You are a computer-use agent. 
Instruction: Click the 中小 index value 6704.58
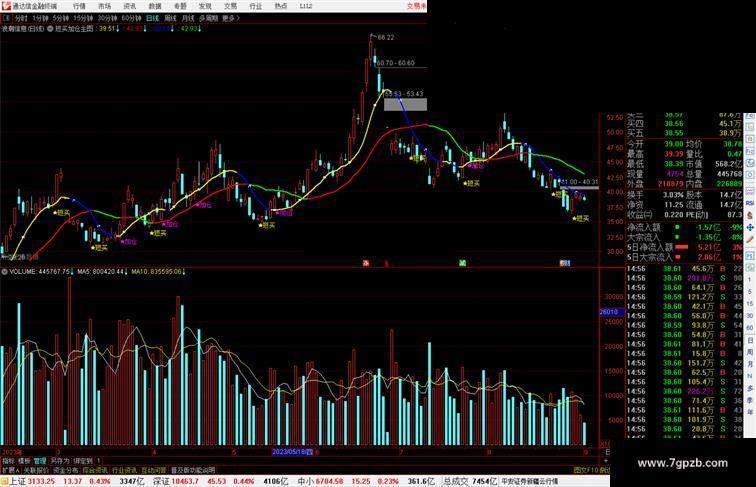(330, 481)
